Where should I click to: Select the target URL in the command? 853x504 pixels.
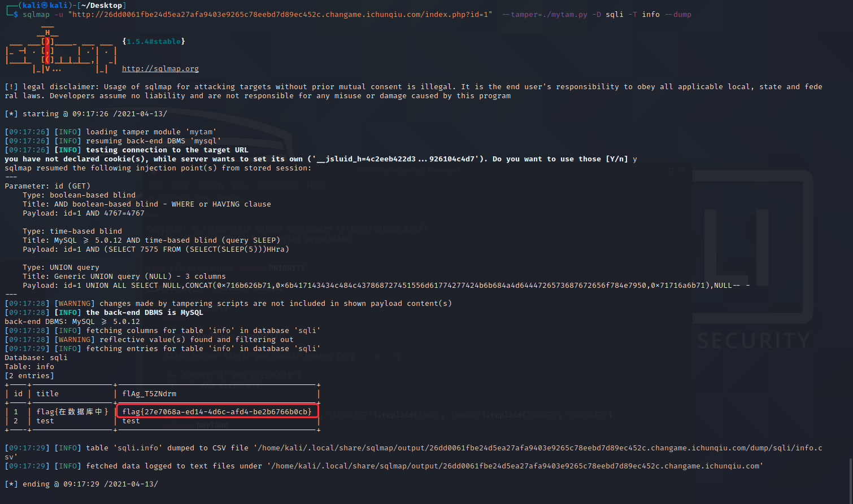pos(280,15)
